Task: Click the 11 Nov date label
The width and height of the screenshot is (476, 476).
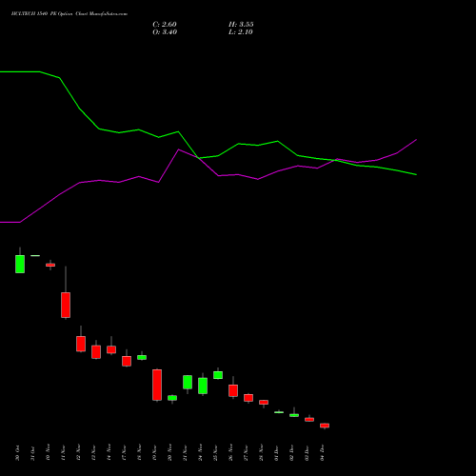Action: [63, 452]
